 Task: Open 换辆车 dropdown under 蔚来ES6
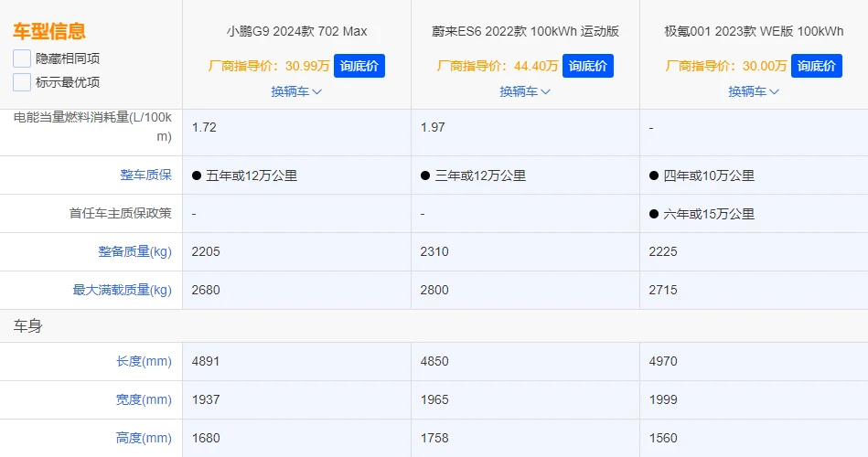pos(525,91)
